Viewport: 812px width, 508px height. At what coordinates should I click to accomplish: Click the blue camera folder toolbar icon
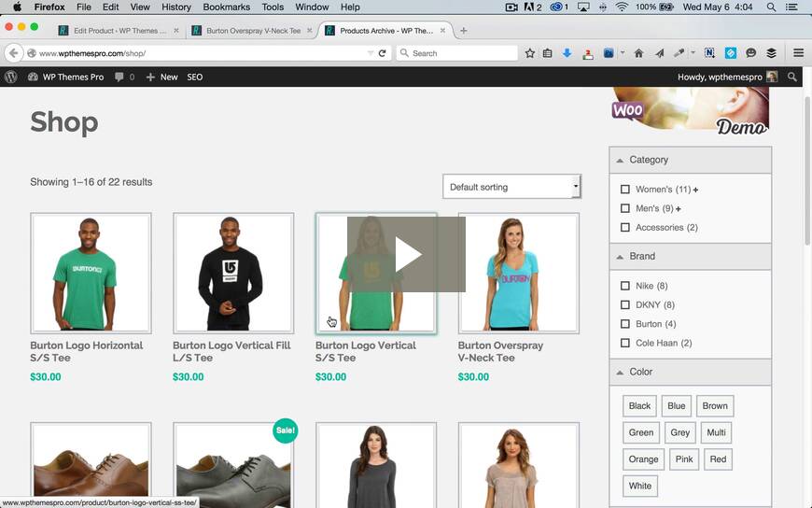coord(609,53)
